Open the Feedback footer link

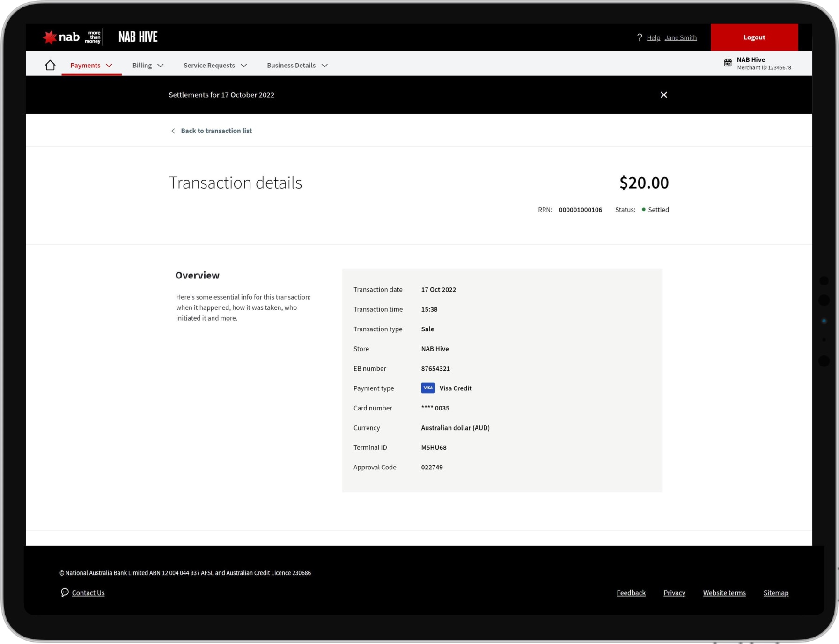(x=631, y=593)
